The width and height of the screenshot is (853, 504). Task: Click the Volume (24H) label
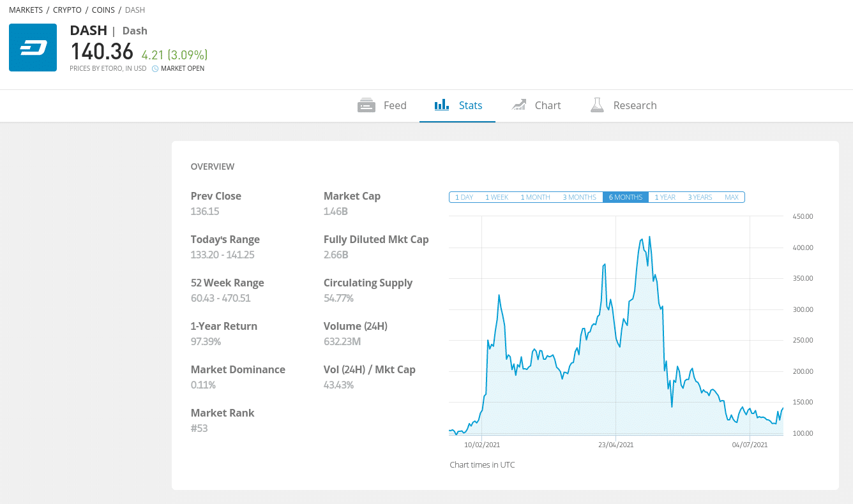point(356,326)
